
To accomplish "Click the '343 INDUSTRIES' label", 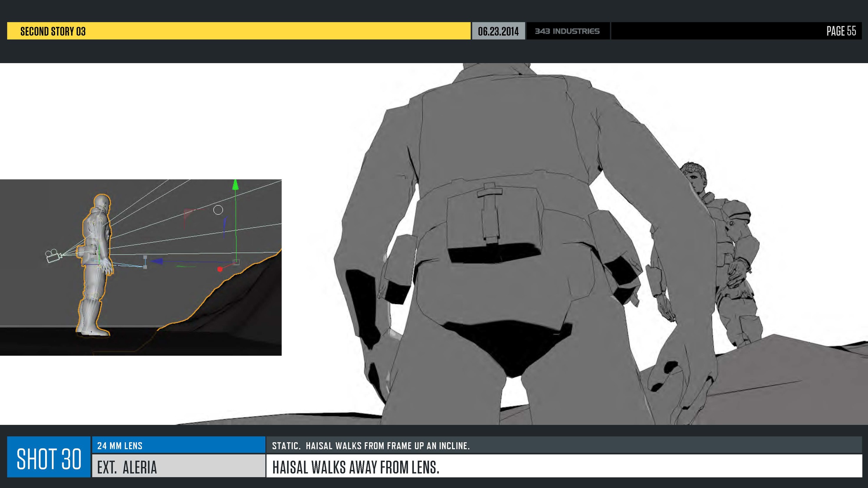I will click(x=567, y=31).
